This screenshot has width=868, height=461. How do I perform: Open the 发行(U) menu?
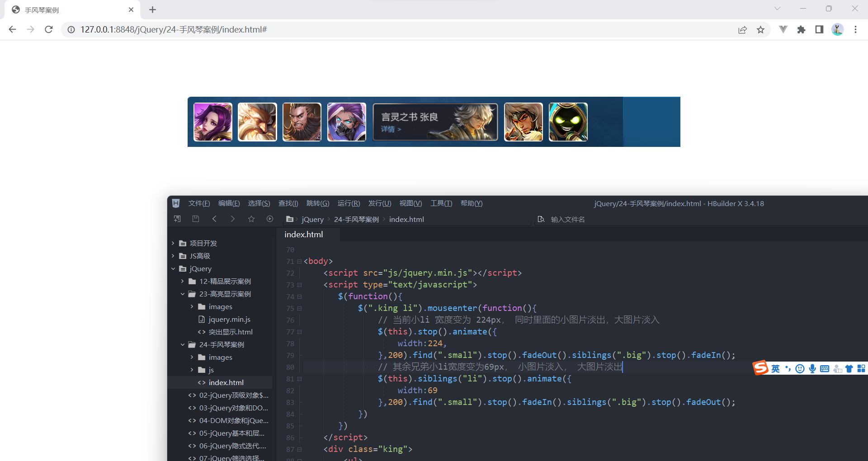[x=380, y=203]
